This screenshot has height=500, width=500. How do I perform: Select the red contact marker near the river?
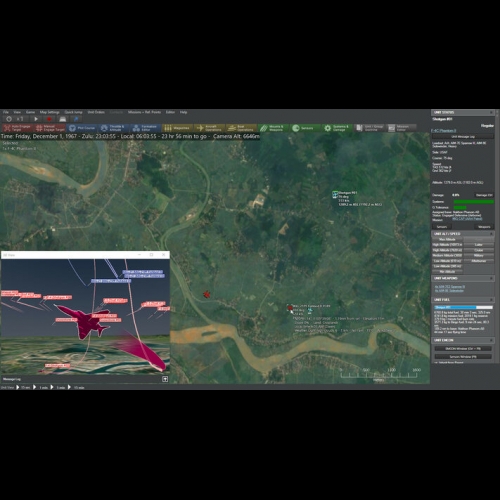pos(290,308)
